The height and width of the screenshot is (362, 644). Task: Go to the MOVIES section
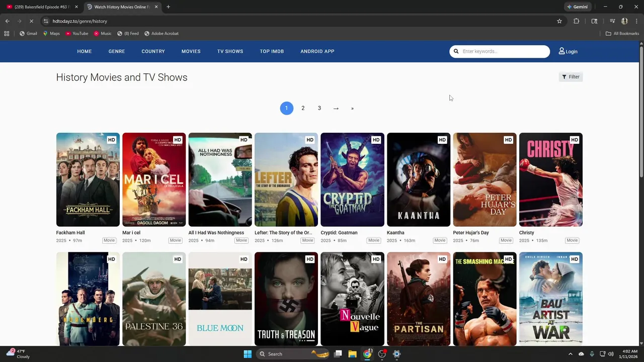pos(191,51)
